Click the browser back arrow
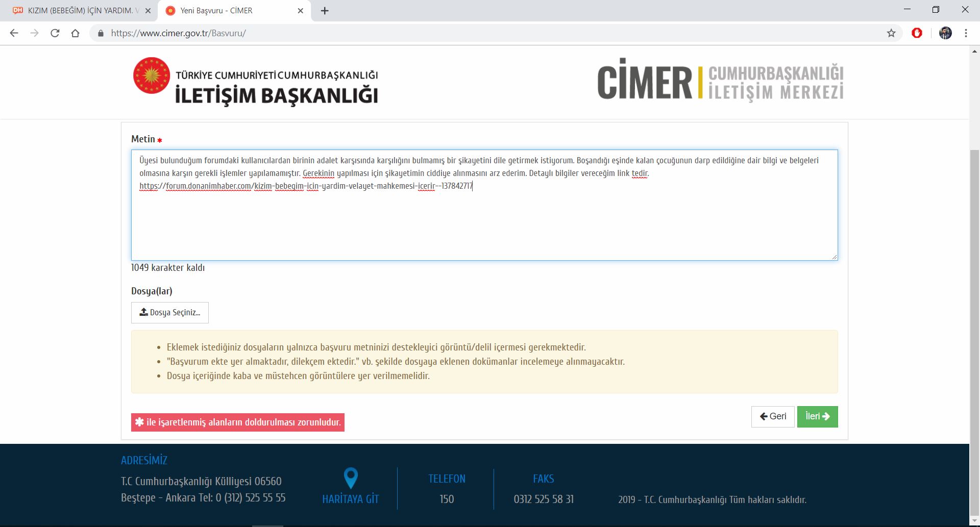This screenshot has height=527, width=980. (x=14, y=33)
